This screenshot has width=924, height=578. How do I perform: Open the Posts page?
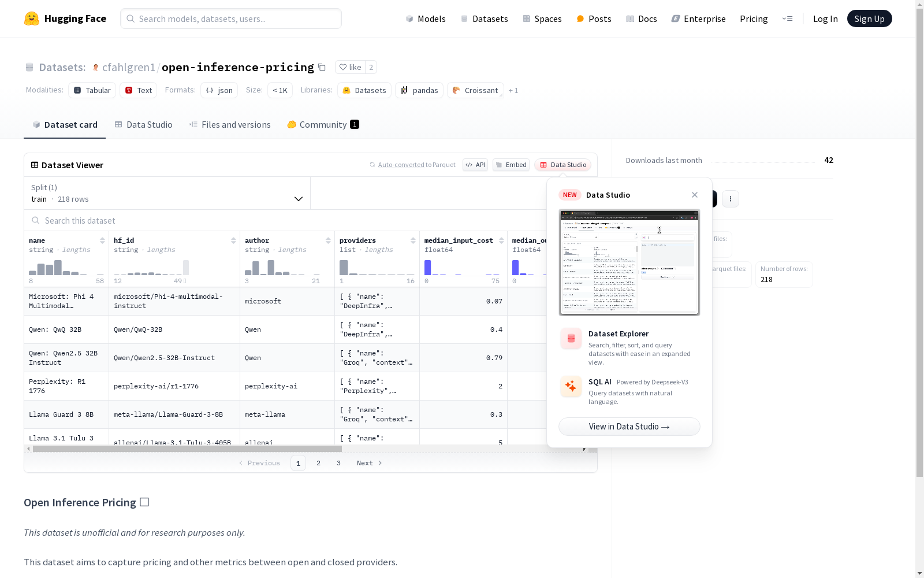(594, 18)
